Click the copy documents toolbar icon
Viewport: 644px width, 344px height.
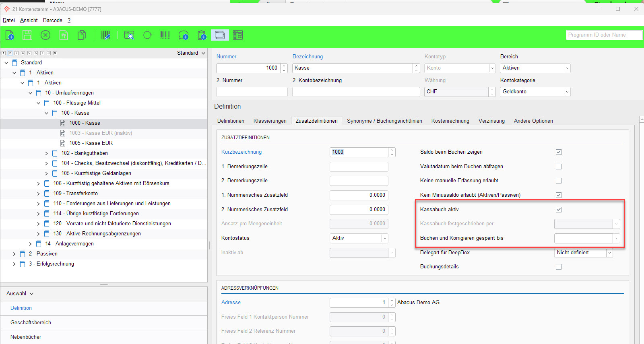(x=82, y=35)
